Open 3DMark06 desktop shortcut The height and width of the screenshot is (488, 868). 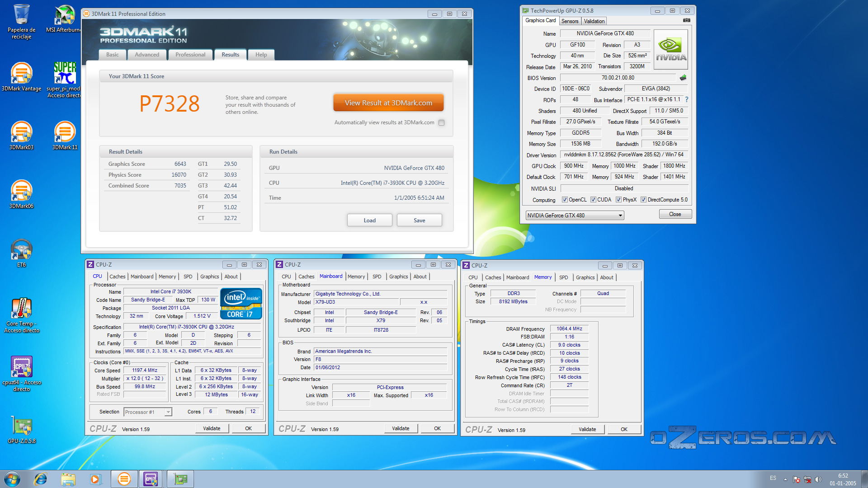pyautogui.click(x=21, y=194)
